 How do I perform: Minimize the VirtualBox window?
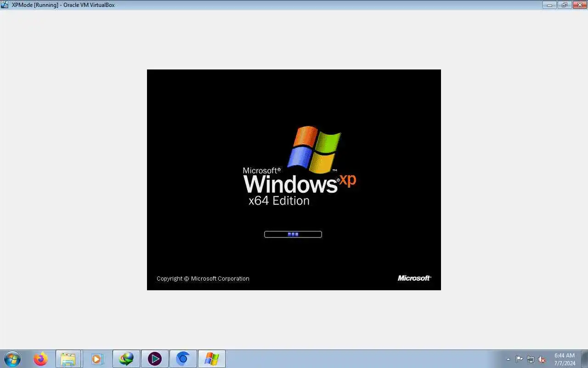coord(549,5)
